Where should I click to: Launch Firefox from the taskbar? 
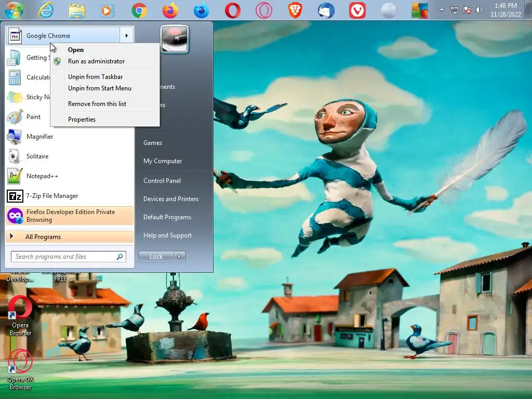coord(170,10)
